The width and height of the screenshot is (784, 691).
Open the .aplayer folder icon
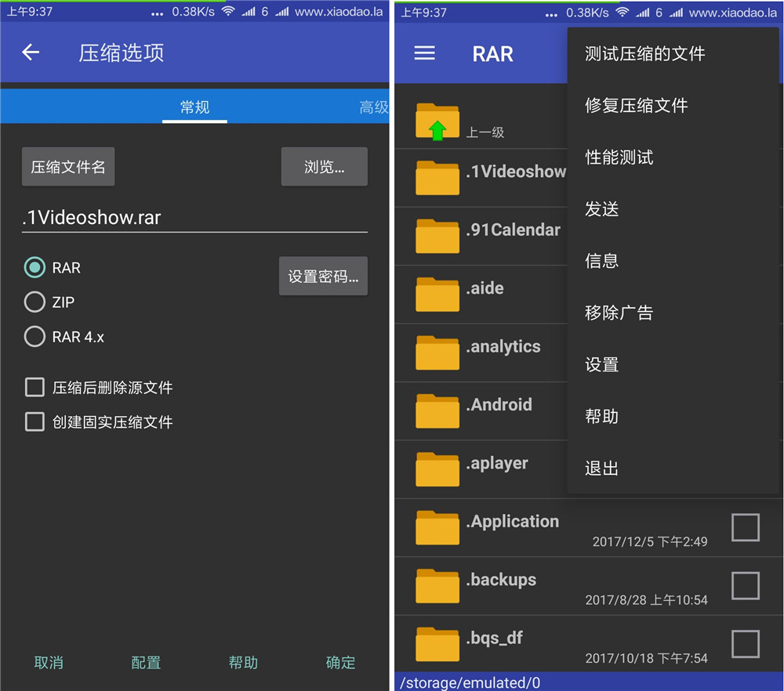(437, 469)
